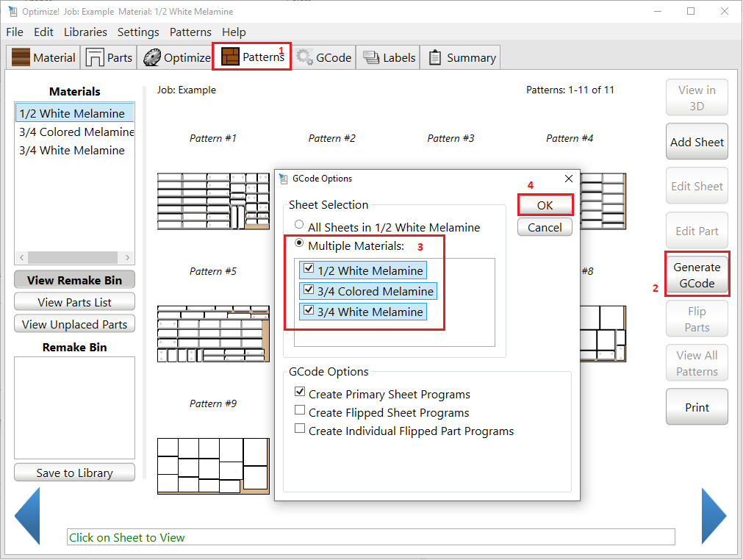
Task: Select 3/4 White Melamine in Materials list
Action: tap(72, 151)
